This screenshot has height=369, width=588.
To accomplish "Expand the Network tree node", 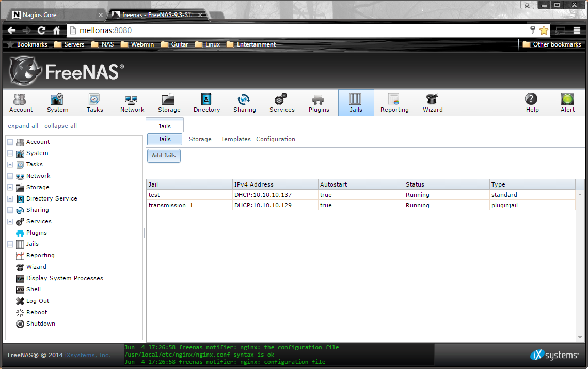I will pos(10,176).
